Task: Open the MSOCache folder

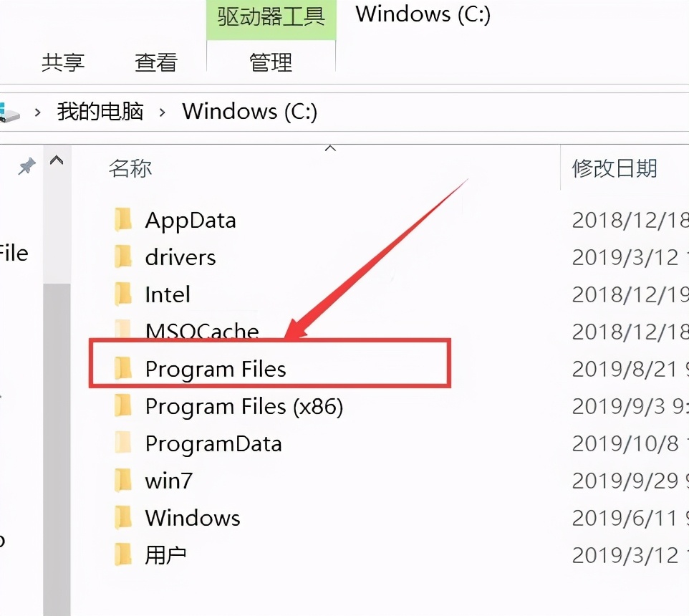Action: 202,332
